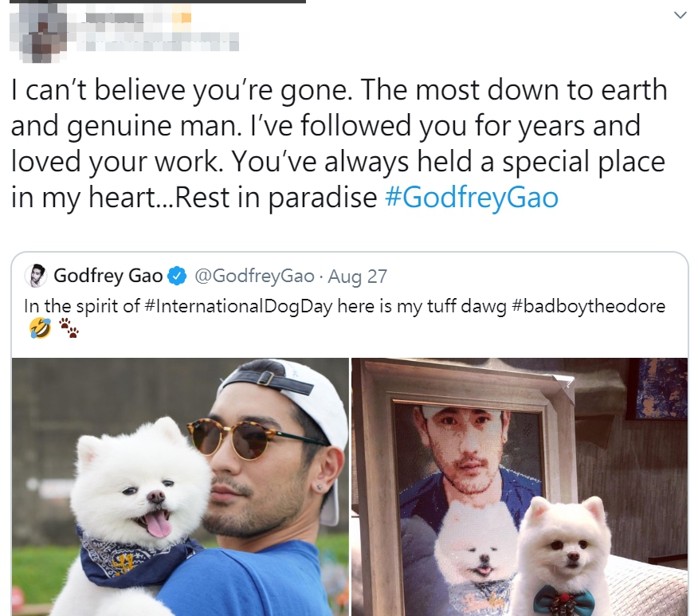
Task: Click the paw prints emoji
Action: pyautogui.click(x=69, y=328)
